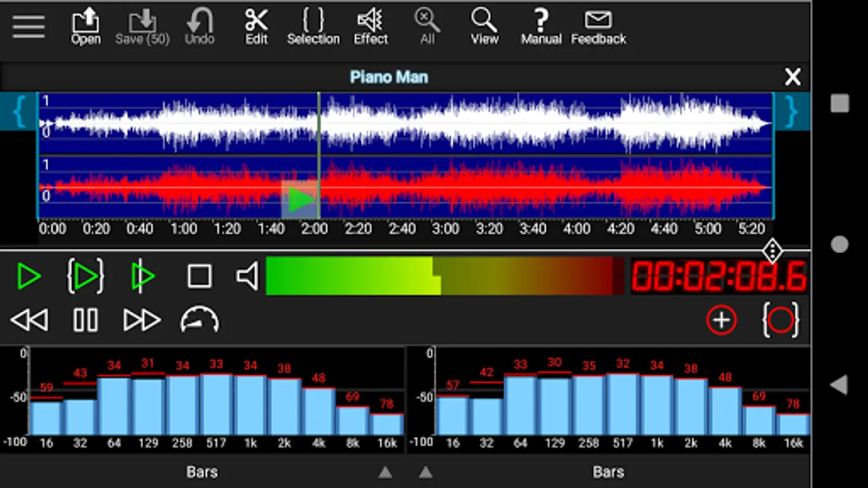Click the right selection bracket marker
The width and height of the screenshot is (868, 488).
(792, 112)
